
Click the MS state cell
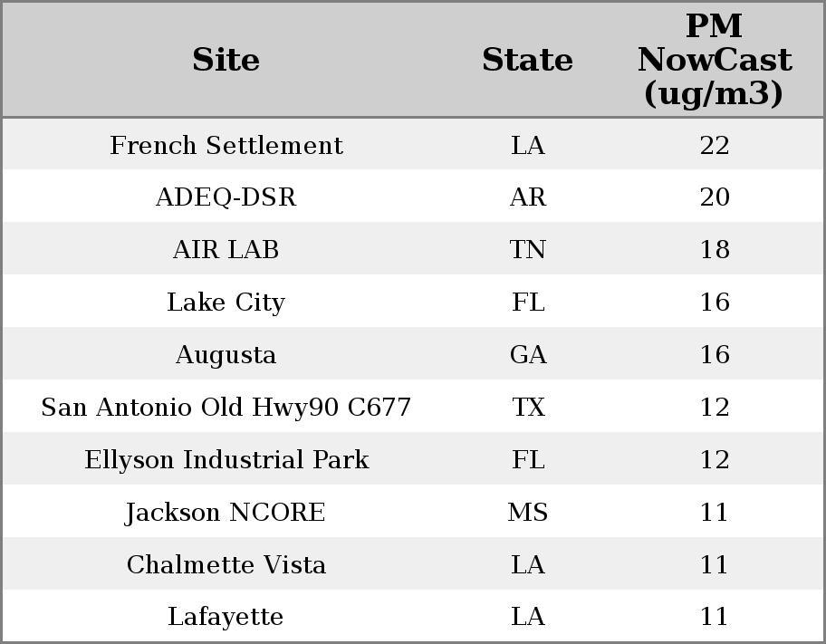pyautogui.click(x=528, y=513)
